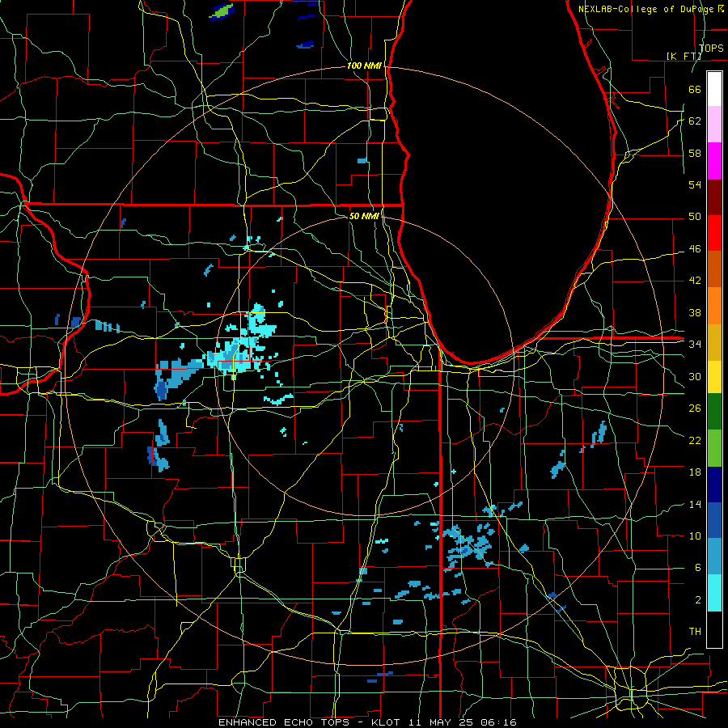Click the bright red legend swatch
Image resolution: width=728 pixels, height=728 pixels.
(x=714, y=233)
